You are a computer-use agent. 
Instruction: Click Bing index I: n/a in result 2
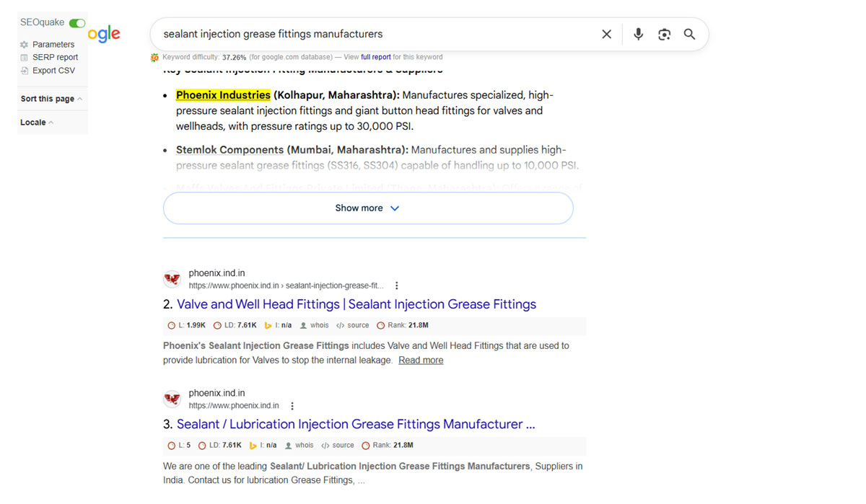click(x=278, y=325)
